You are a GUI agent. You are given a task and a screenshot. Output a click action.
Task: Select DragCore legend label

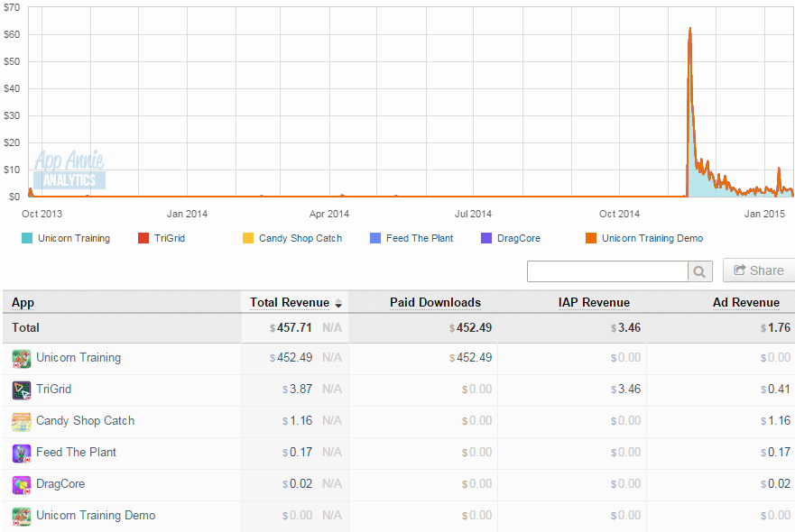tap(519, 238)
